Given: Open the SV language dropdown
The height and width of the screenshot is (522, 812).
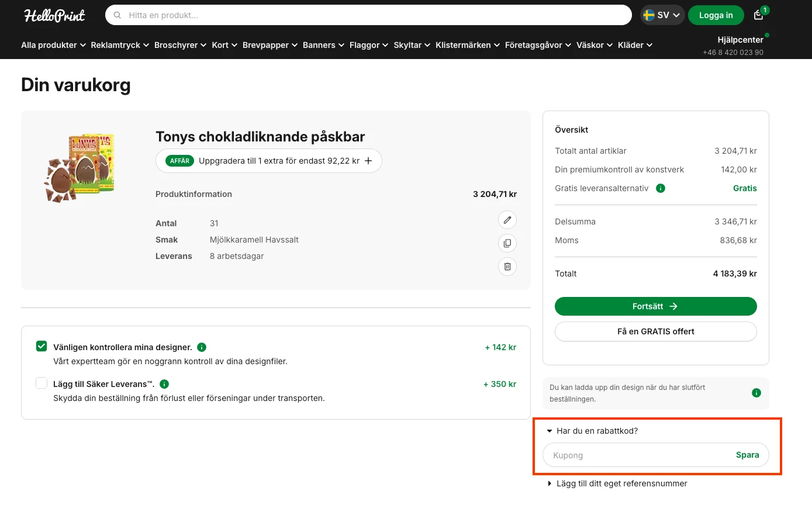Looking at the screenshot, I should click(662, 15).
